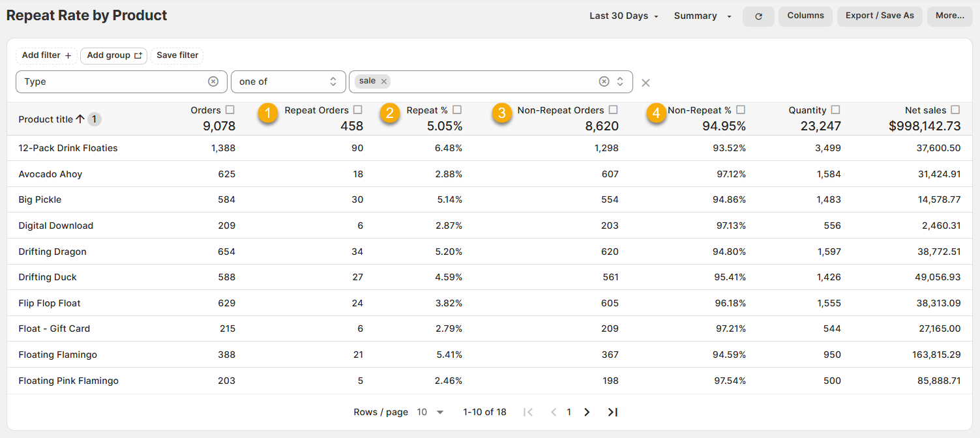Clear the Type filter field
This screenshot has height=438, width=980.
213,81
